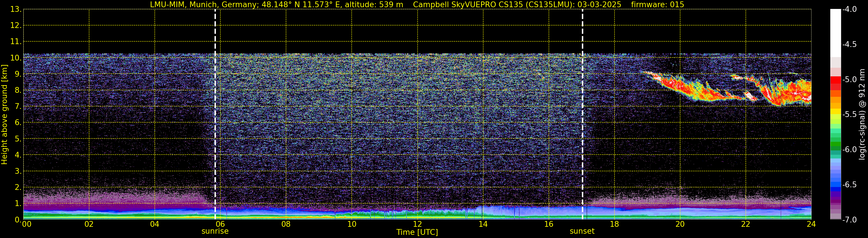Click the yellow section of the colorbar
Screen dimensions: 868x238
point(835,111)
